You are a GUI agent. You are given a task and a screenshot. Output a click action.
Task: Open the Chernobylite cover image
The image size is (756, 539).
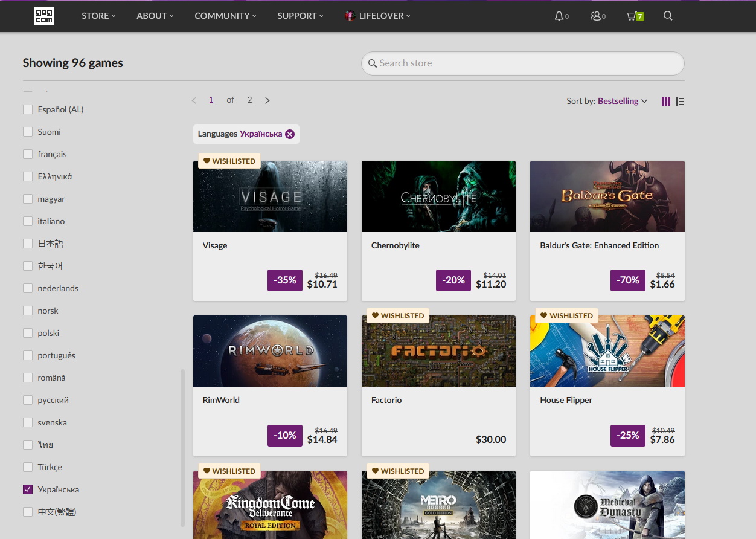[438, 196]
